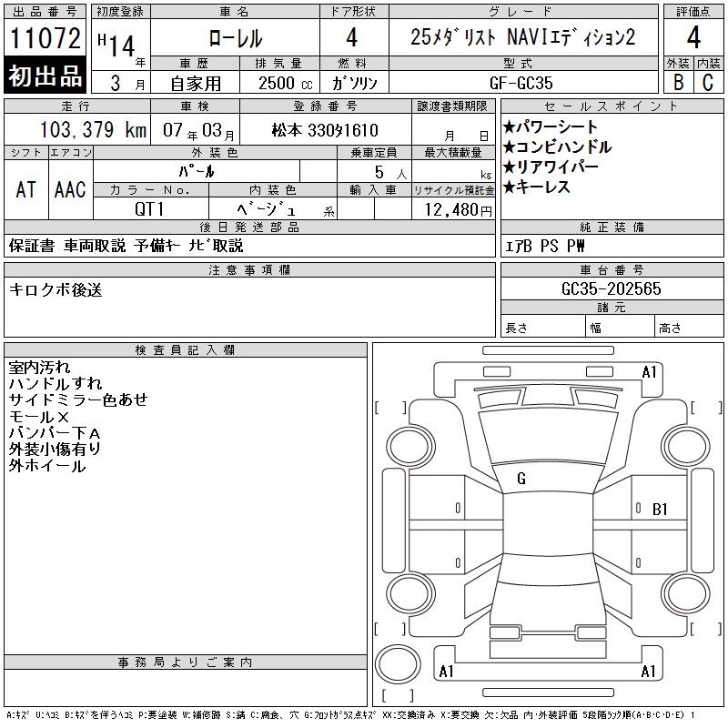Click the lower-right A1 rear bumper mark

(x=649, y=671)
